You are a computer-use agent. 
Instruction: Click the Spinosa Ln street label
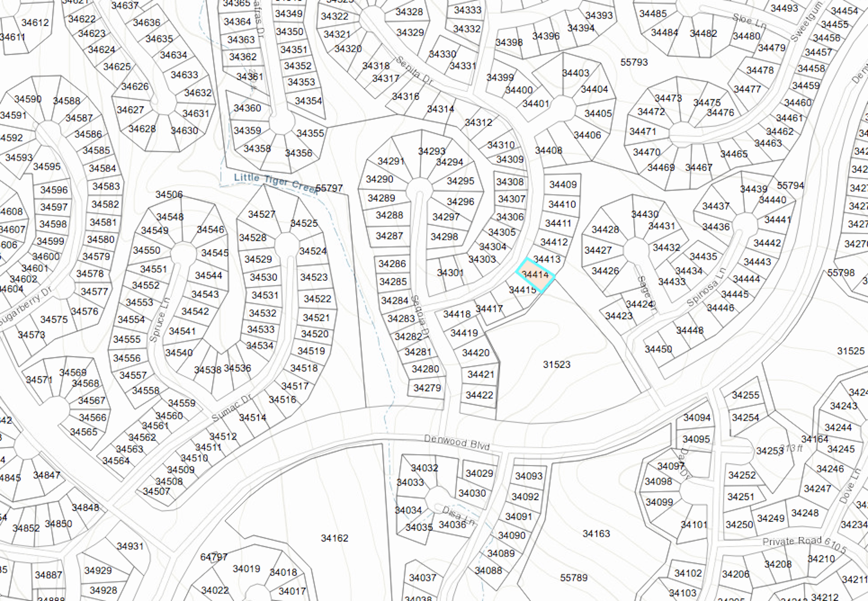707,287
